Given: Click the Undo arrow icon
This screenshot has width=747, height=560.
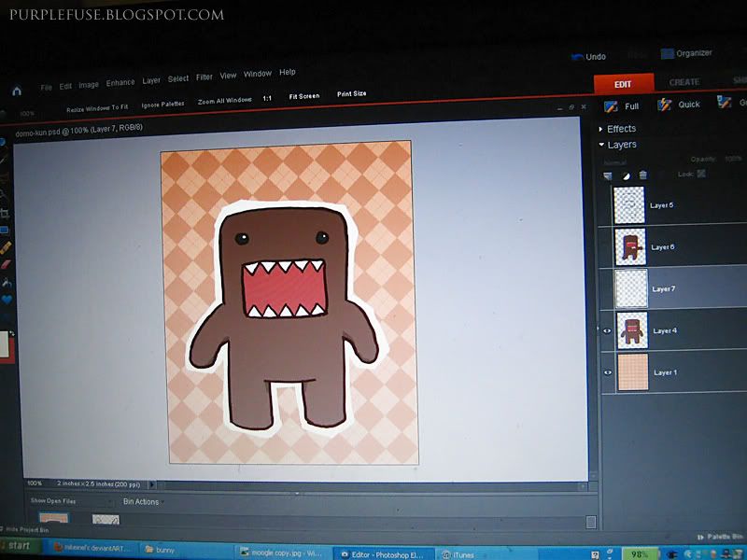Looking at the screenshot, I should pyautogui.click(x=578, y=56).
